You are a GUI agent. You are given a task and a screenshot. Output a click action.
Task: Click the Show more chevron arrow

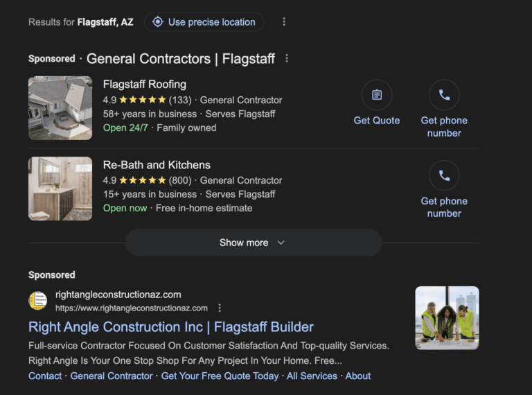281,243
